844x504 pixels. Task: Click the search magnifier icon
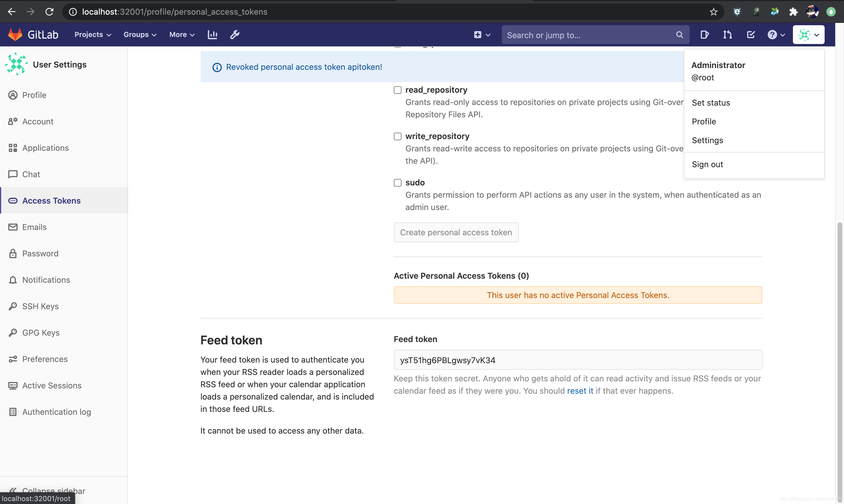click(x=679, y=35)
